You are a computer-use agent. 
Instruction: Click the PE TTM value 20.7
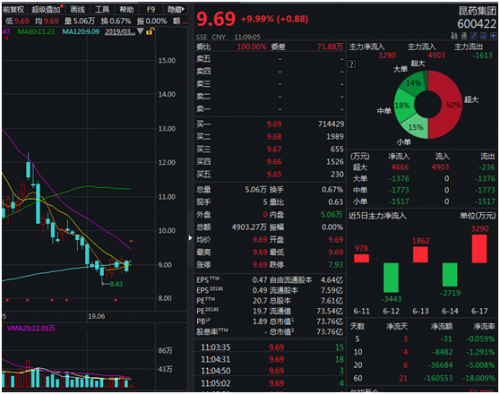click(x=260, y=301)
